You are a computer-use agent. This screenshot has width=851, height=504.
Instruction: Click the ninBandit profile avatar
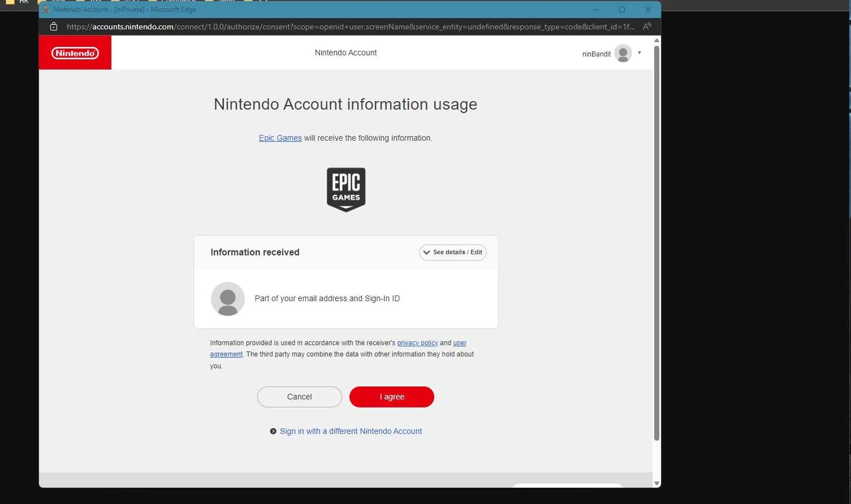[x=623, y=53]
